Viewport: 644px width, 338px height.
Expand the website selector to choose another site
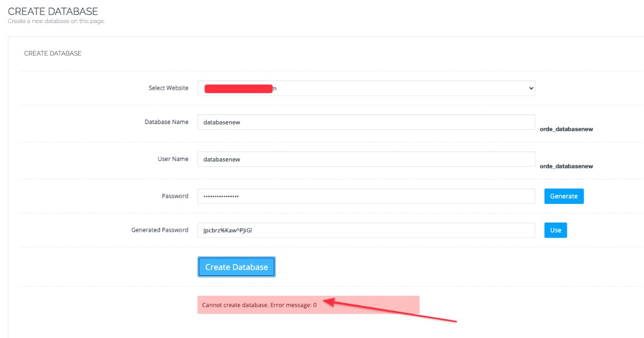(x=367, y=87)
